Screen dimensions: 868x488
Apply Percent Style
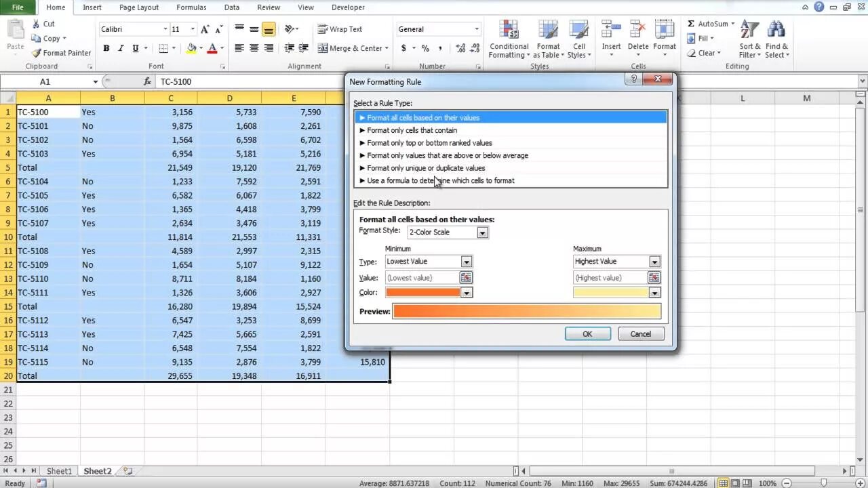[425, 48]
